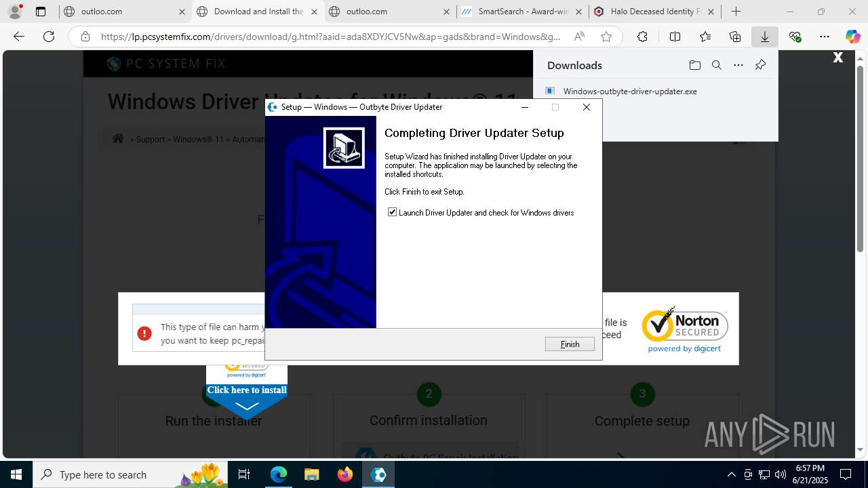Open the tab actions menu icon
Image resolution: width=868 pixels, height=488 pixels.
tap(41, 12)
